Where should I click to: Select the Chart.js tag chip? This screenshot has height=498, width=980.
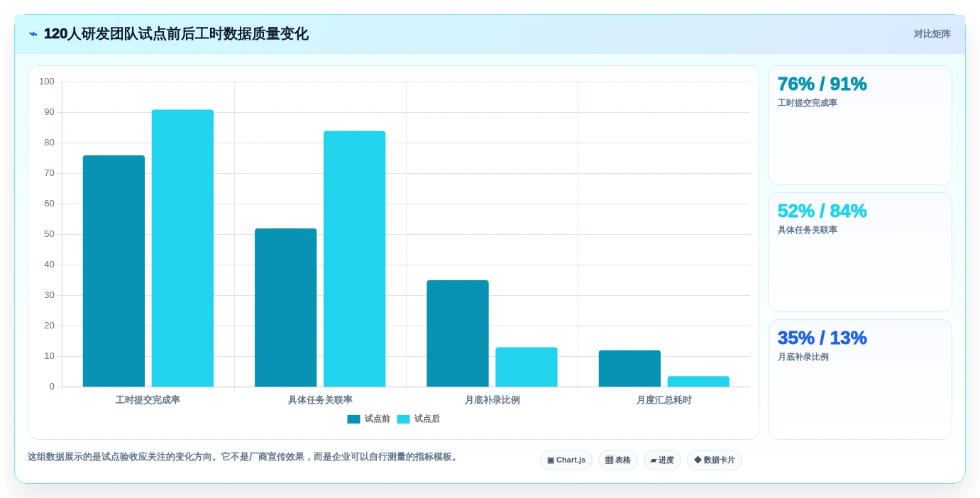[x=566, y=460]
